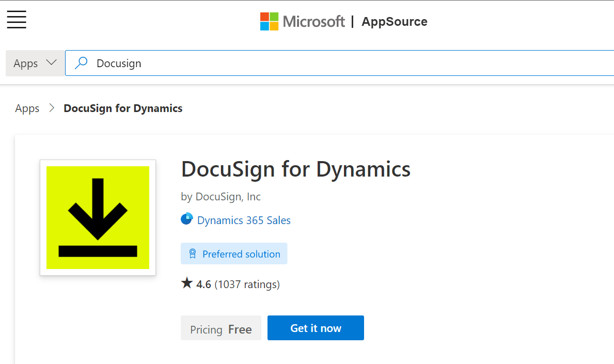Click the Microsoft logo
This screenshot has width=614, height=364.
(x=302, y=21)
